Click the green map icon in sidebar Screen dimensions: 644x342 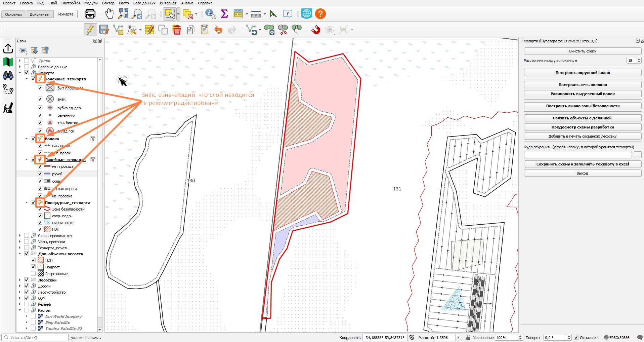point(8,62)
